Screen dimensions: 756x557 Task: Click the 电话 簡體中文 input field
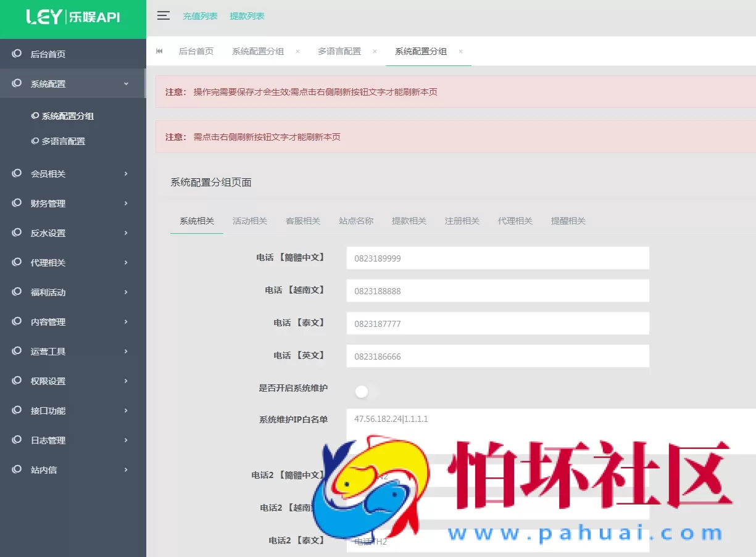pos(497,258)
